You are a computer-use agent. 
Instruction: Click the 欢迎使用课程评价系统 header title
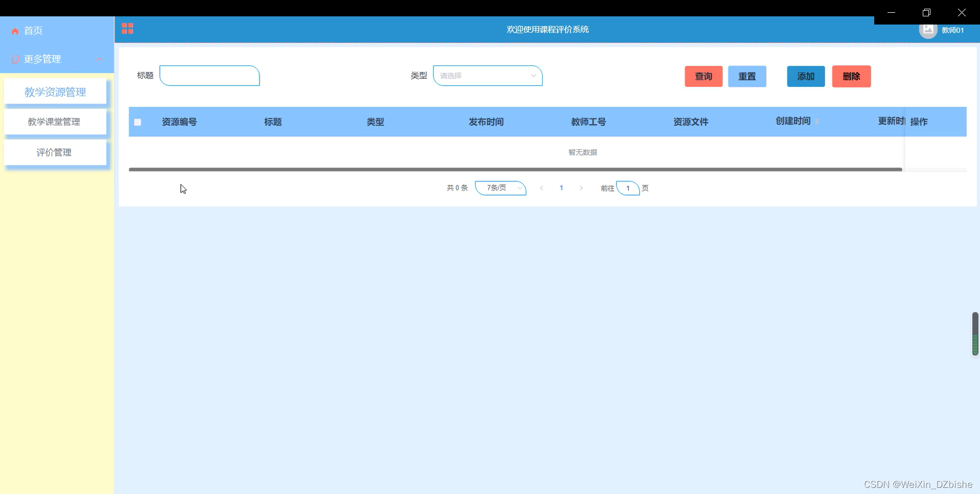548,30
